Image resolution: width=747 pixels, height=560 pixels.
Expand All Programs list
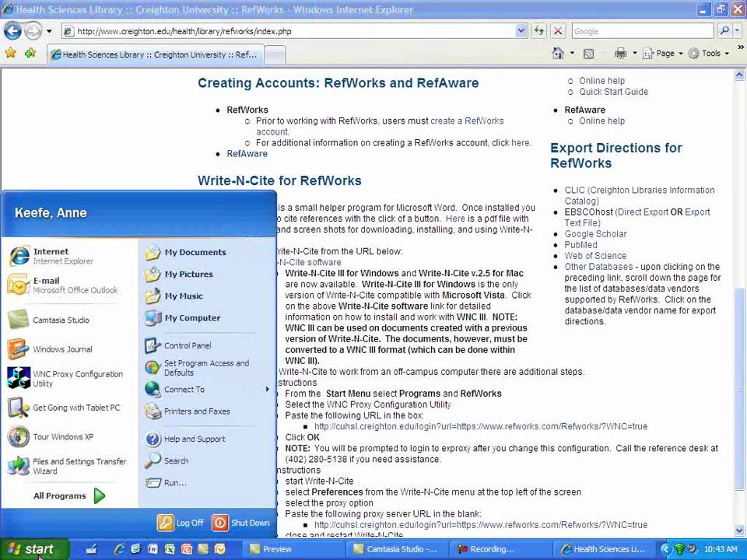(x=69, y=495)
